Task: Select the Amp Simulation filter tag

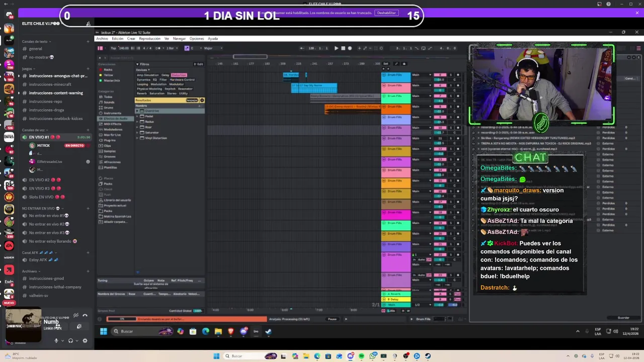Action: click(147, 75)
